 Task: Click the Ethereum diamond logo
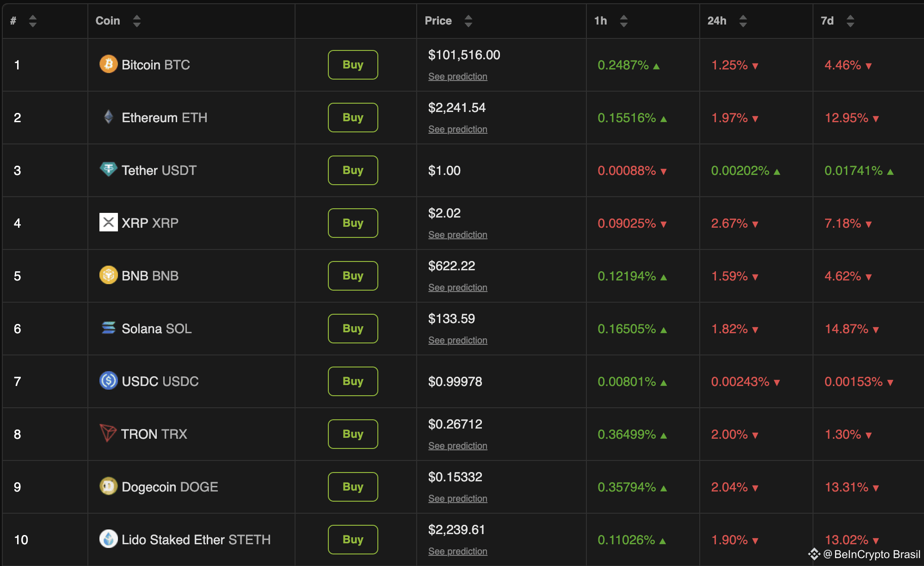pyautogui.click(x=109, y=117)
